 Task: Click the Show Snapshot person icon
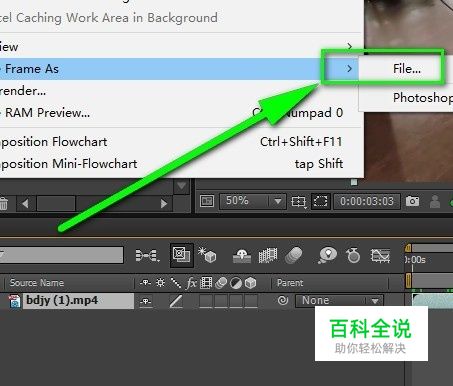point(435,201)
